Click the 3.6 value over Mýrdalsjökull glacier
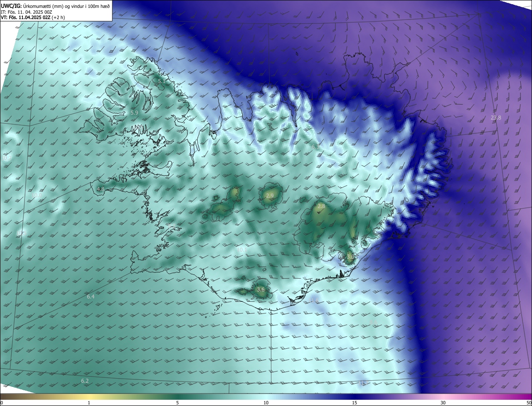This screenshot has height=406, width=532. (x=261, y=289)
